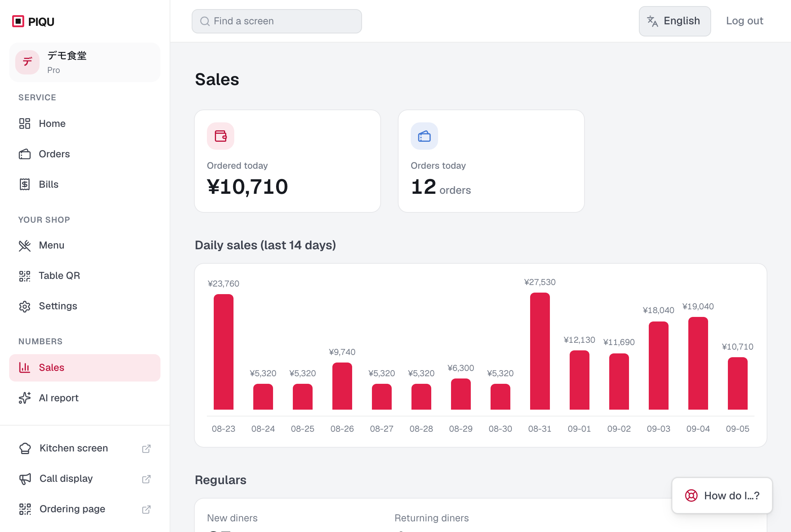This screenshot has width=791, height=532.
Task: Select the 08-31 bar in chart
Action: [x=540, y=351]
